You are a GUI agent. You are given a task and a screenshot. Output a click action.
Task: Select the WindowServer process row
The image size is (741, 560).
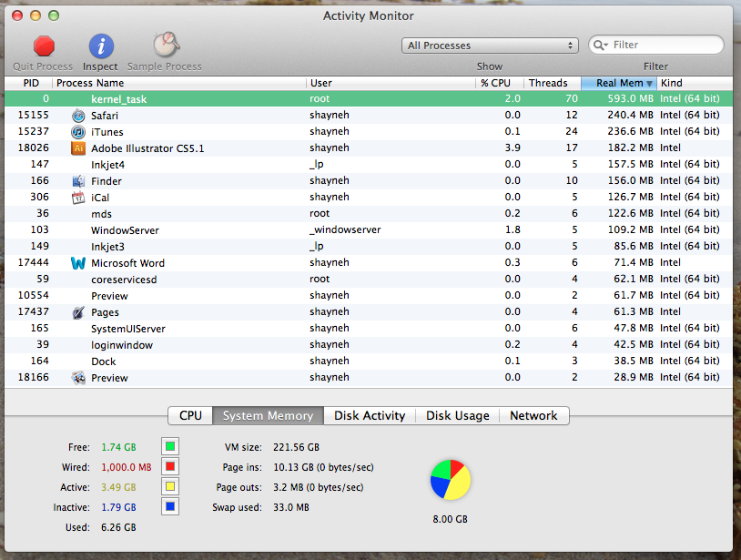369,230
